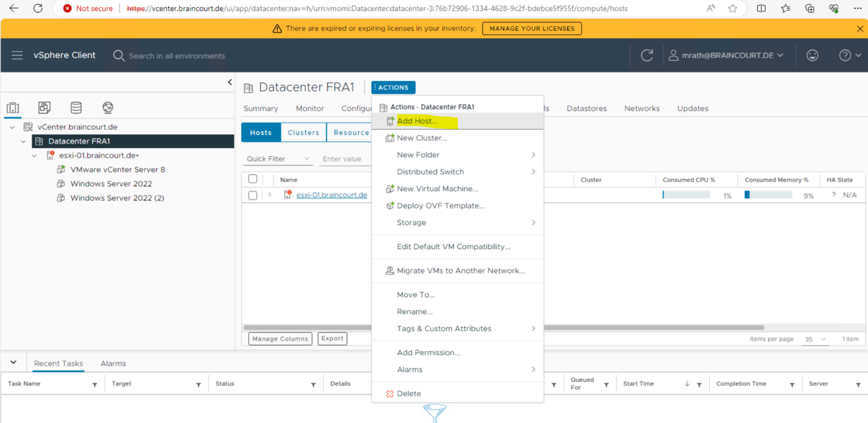Click the vSphere Client hamburger menu icon

click(17, 55)
